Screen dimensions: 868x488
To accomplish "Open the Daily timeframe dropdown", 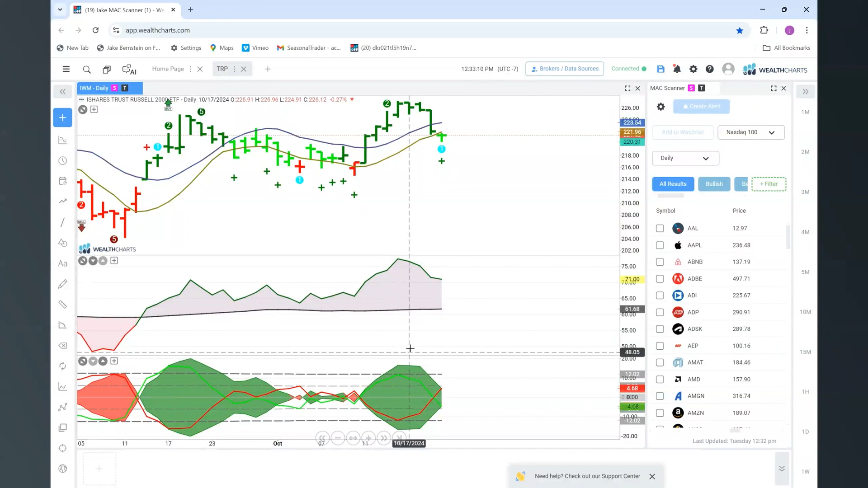I will pyautogui.click(x=685, y=158).
